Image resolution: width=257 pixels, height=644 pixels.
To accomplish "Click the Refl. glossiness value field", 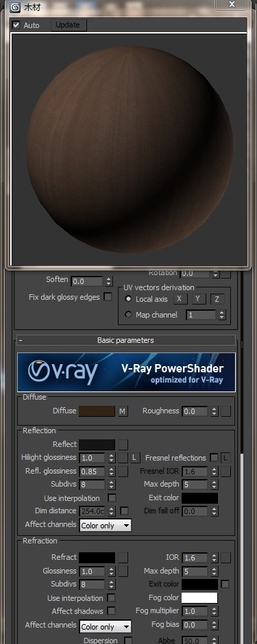I will click(93, 471).
